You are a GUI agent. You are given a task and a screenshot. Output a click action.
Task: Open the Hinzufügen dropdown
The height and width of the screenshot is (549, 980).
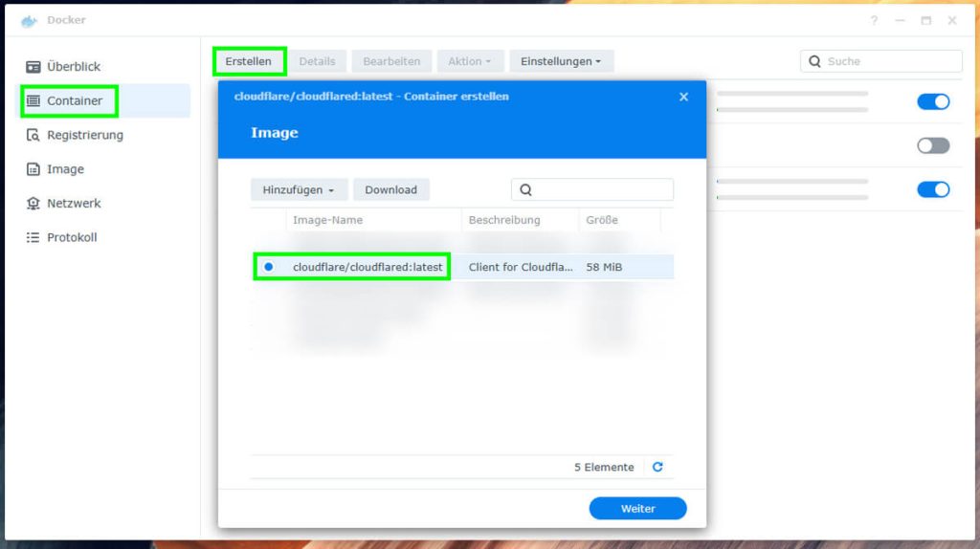click(299, 190)
